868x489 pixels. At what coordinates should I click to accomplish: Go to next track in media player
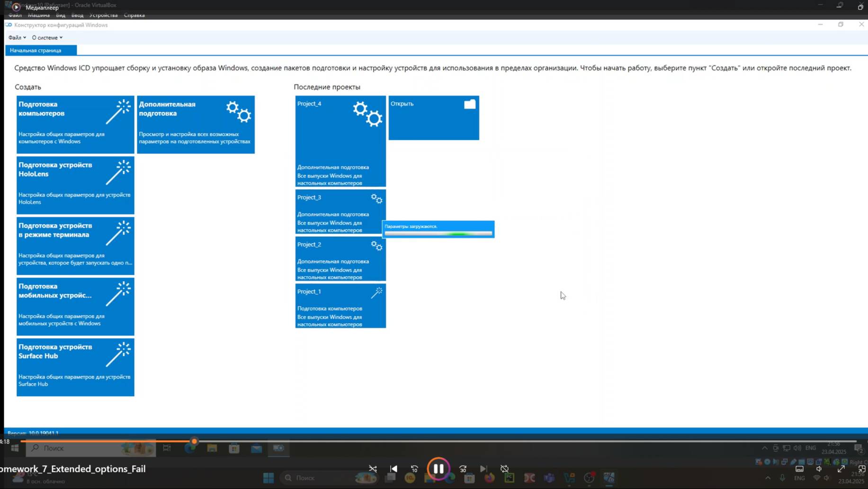(483, 469)
